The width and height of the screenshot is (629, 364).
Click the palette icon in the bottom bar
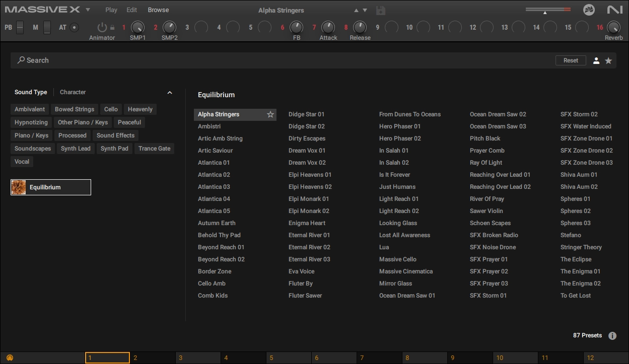click(x=10, y=358)
